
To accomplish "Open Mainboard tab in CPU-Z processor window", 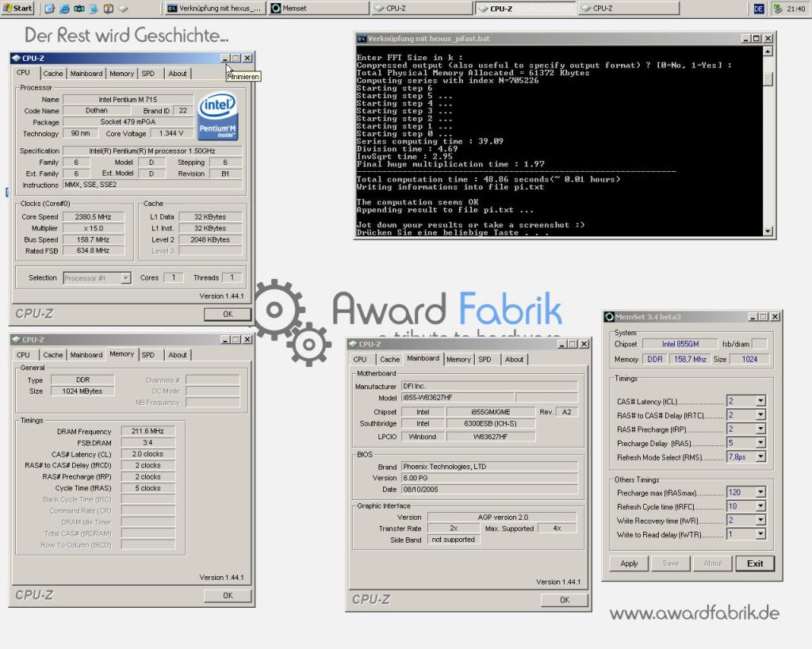I will pos(86,74).
